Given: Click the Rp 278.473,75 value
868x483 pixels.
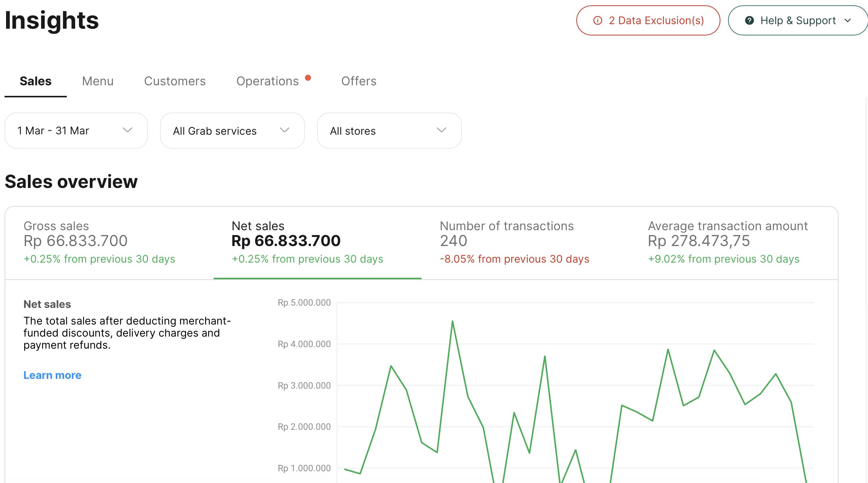Looking at the screenshot, I should pyautogui.click(x=699, y=241).
